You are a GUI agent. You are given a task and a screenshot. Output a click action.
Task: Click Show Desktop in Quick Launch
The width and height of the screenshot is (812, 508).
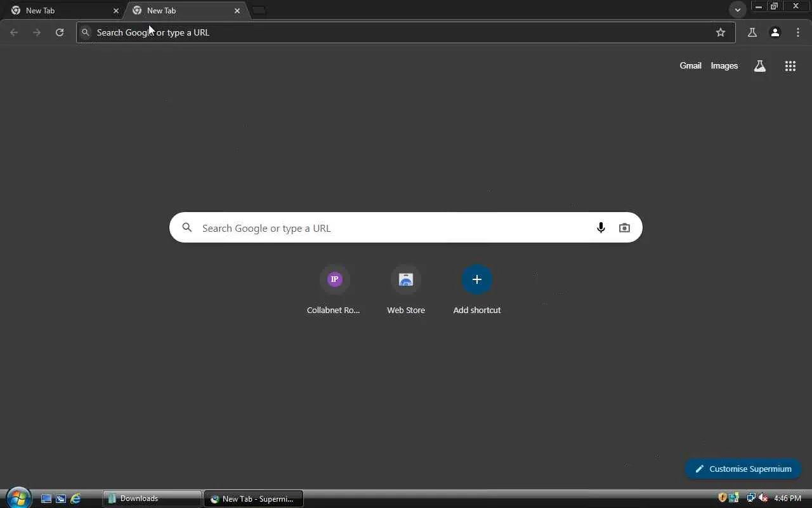[46, 499]
